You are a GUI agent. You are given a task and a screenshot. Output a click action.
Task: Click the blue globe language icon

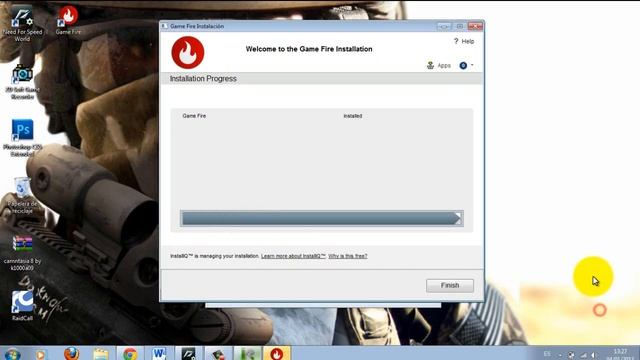point(463,65)
